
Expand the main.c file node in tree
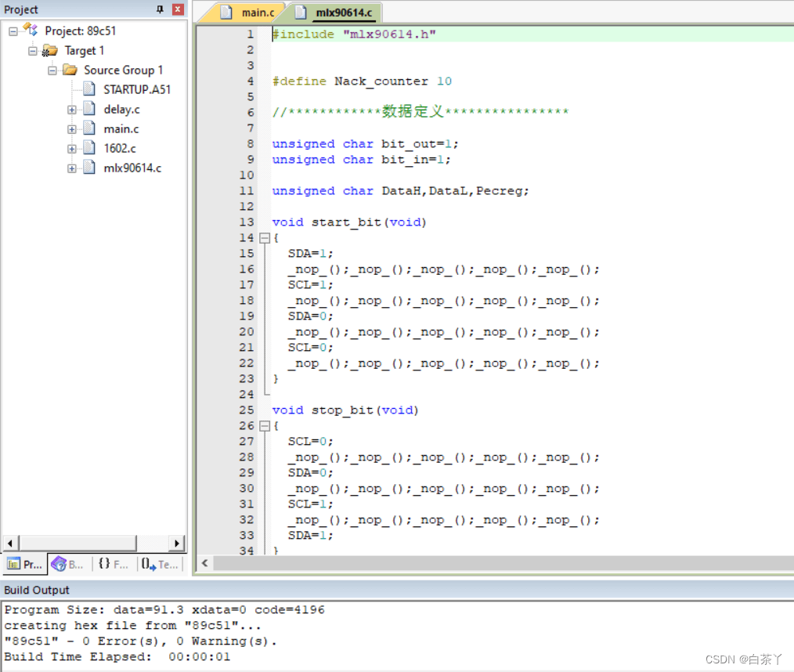[x=72, y=129]
